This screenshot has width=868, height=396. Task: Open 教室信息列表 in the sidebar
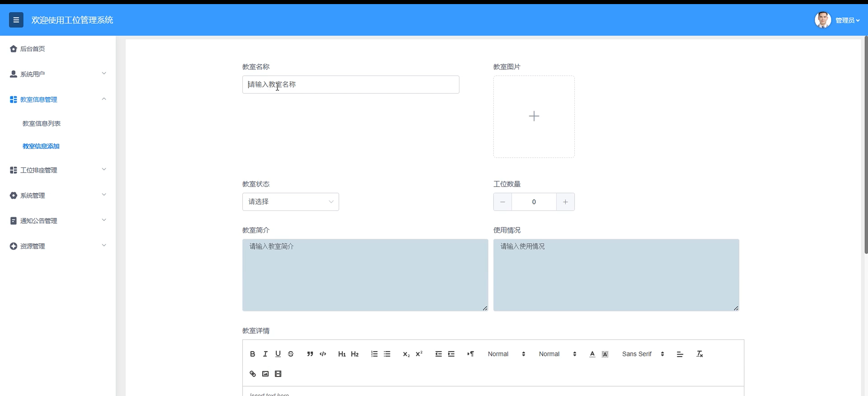pos(41,124)
